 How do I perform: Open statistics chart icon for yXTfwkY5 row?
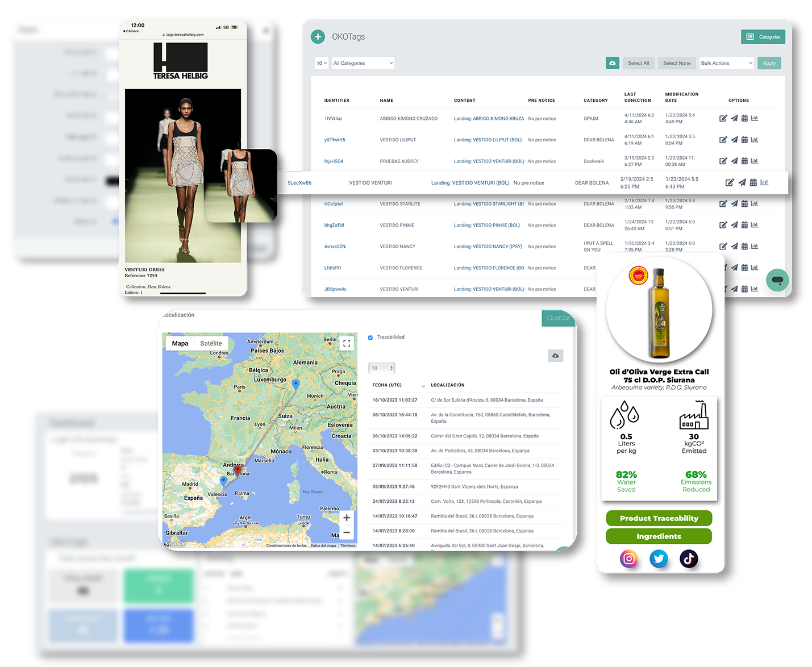coord(755,140)
